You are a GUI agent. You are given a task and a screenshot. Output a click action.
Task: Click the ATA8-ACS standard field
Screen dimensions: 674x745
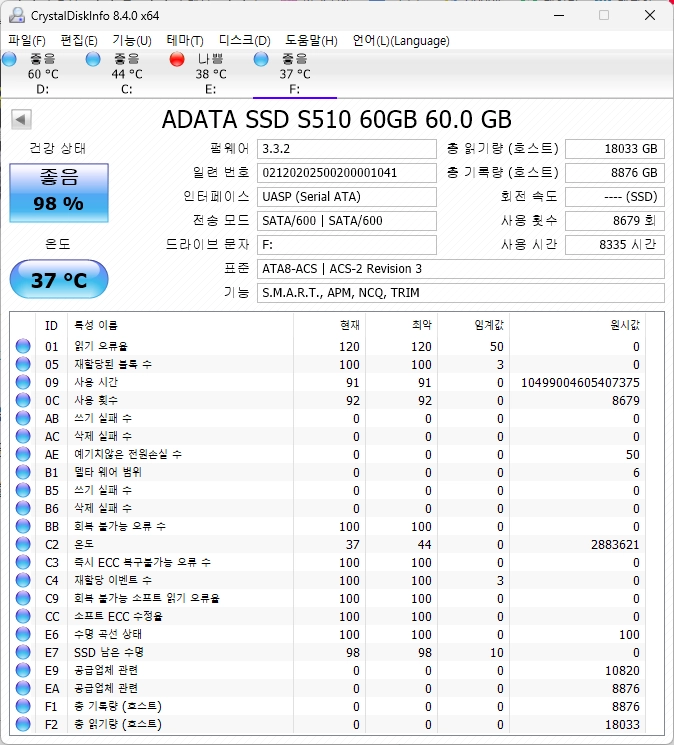coord(461,269)
